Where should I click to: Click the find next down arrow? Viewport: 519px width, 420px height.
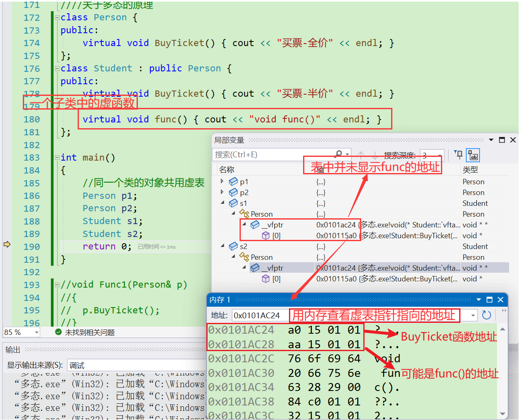tap(375, 155)
